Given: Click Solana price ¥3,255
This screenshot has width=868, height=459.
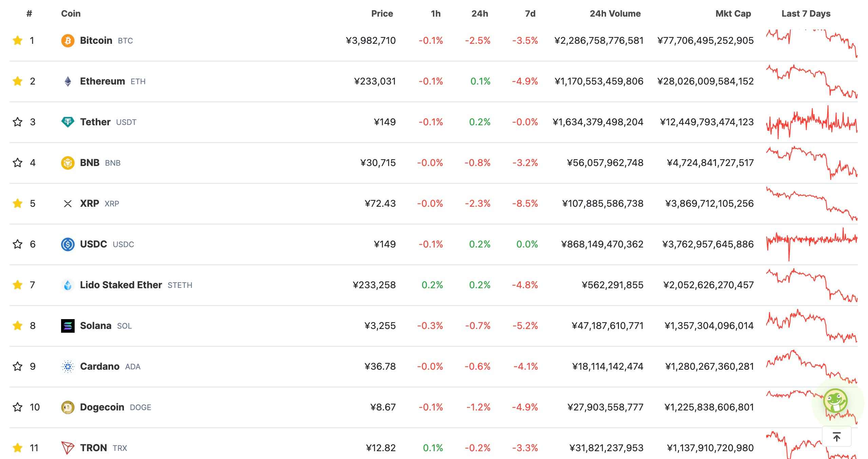Looking at the screenshot, I should [x=380, y=326].
